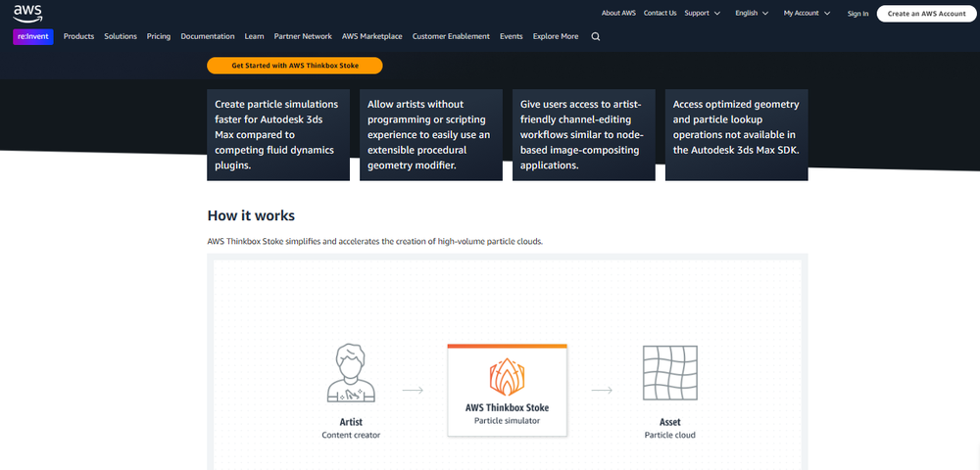
Task: Open the AWS Marketplace menu
Action: (x=371, y=37)
